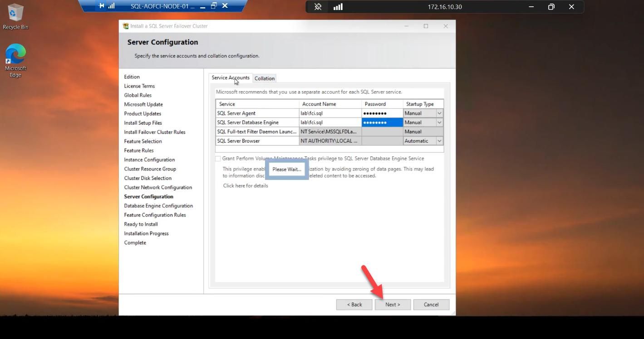The height and width of the screenshot is (339, 644).
Task: Switch to the Collation tab
Action: point(265,78)
